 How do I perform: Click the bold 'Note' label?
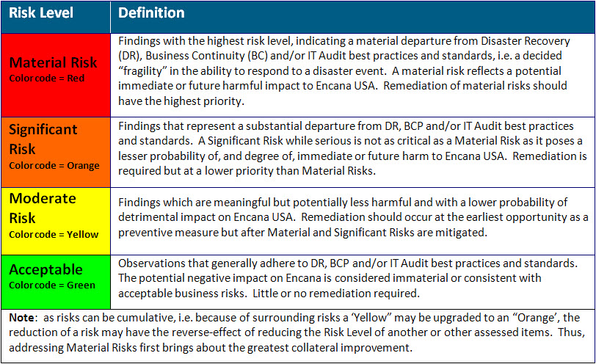(x=23, y=318)
